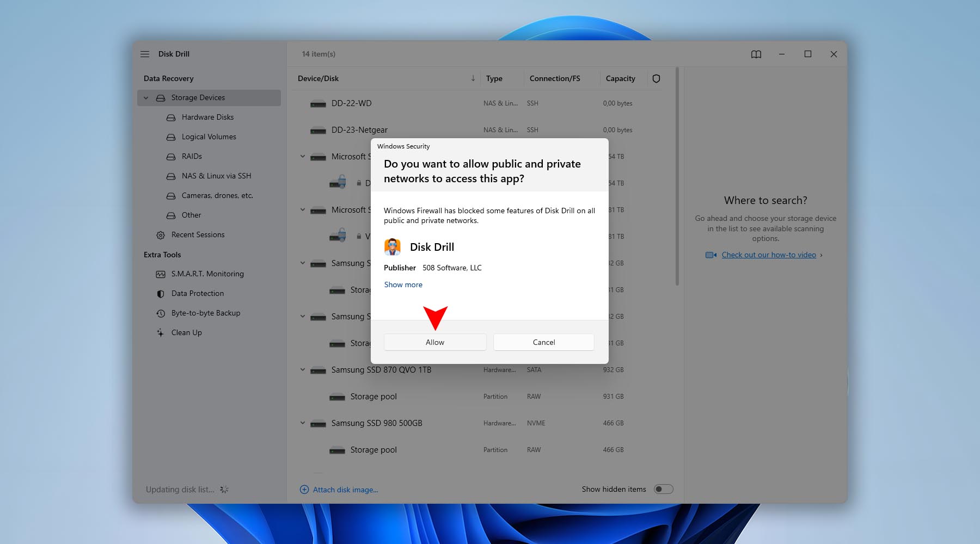Select RAIDs category
The image size is (980, 544).
click(192, 157)
